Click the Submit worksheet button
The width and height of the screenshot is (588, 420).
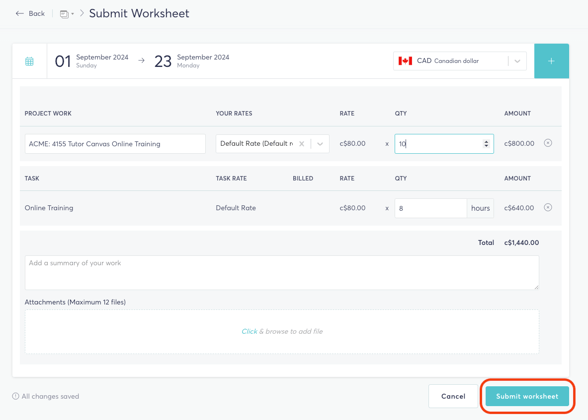click(527, 396)
